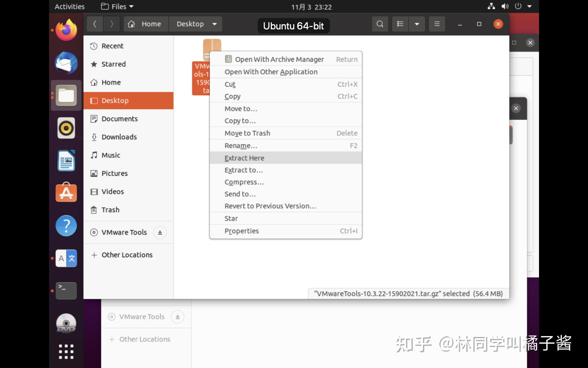Screen dimensions: 588x368
Task: Select Home in the sidebar
Action: pos(128,82)
